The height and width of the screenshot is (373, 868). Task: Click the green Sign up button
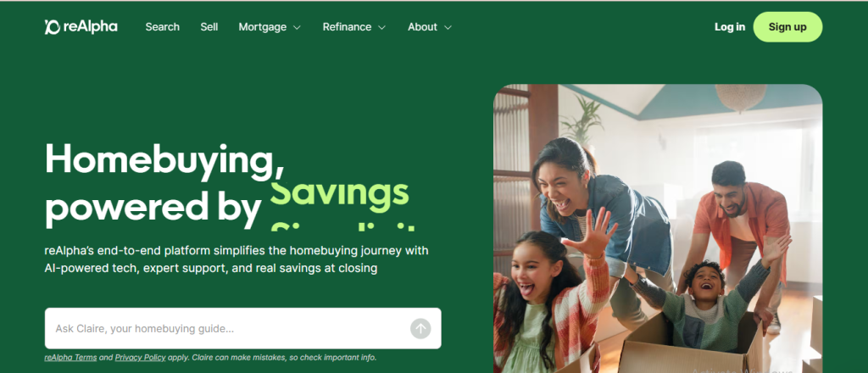pyautogui.click(x=787, y=26)
